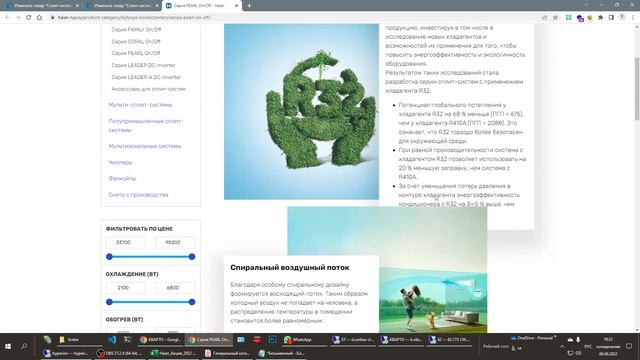Screen dimensions: 640x360
Task: Switch to second 'Изменить товар' tab
Action: [x=122, y=6]
